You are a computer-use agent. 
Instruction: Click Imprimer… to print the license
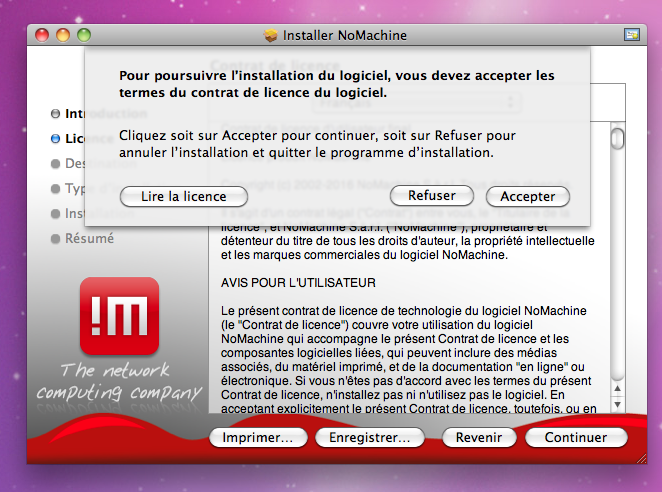tap(258, 437)
